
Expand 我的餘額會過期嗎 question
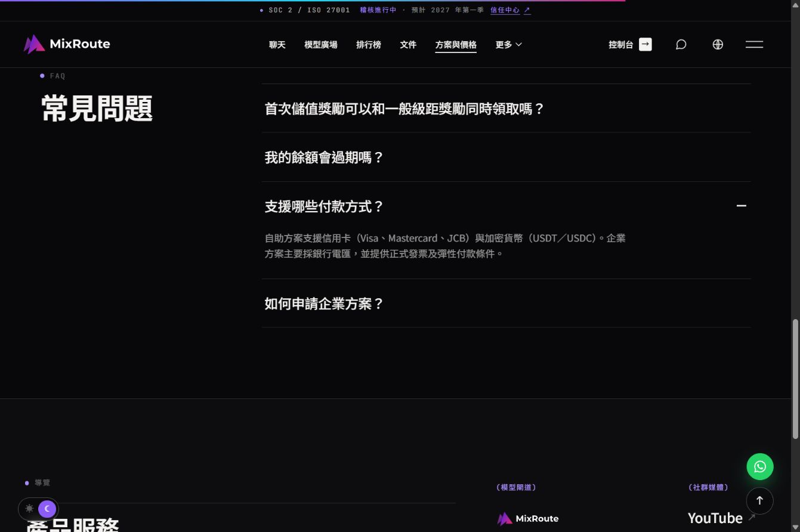(506, 157)
